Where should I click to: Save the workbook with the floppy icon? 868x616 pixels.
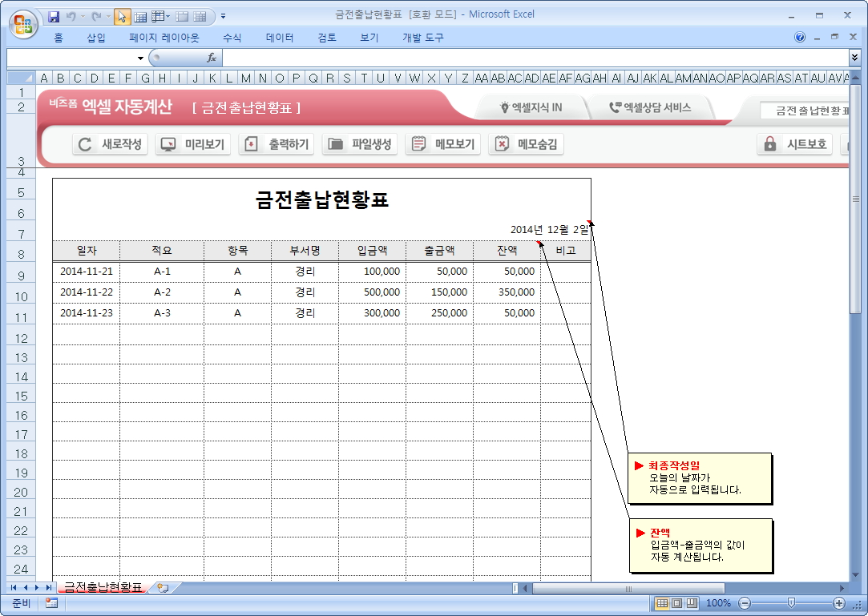click(54, 17)
